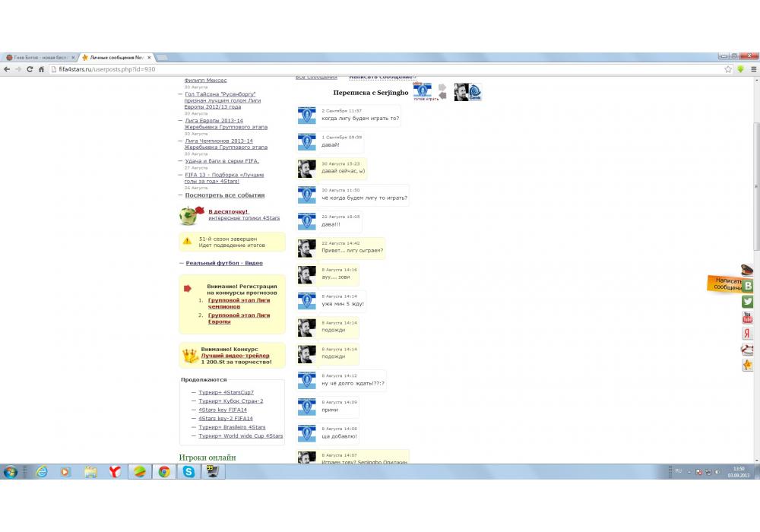Bookmark page with the star icon

click(728, 69)
